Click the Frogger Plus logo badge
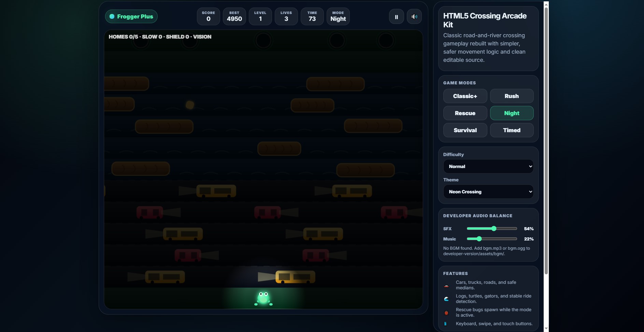This screenshot has height=332, width=644. pos(131,16)
